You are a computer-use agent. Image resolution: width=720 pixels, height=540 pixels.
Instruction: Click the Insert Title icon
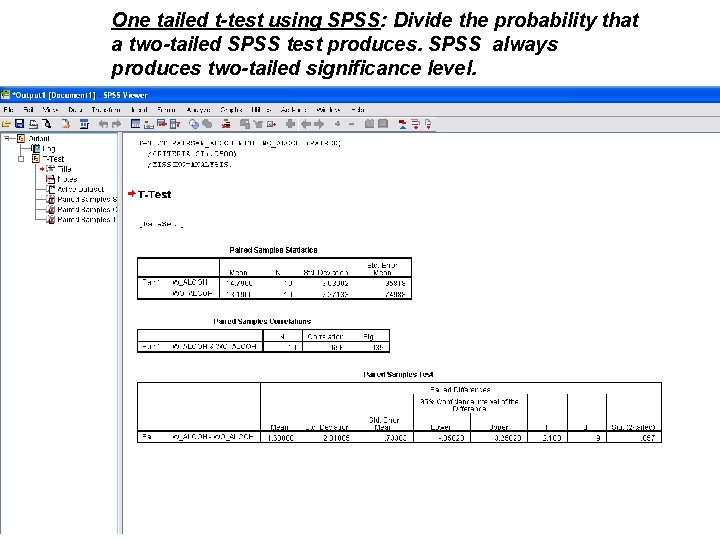(415, 124)
